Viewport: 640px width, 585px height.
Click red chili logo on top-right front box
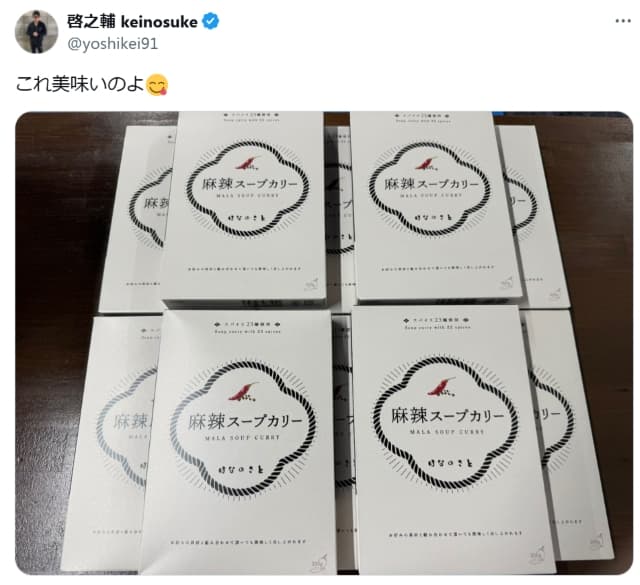coord(427,163)
